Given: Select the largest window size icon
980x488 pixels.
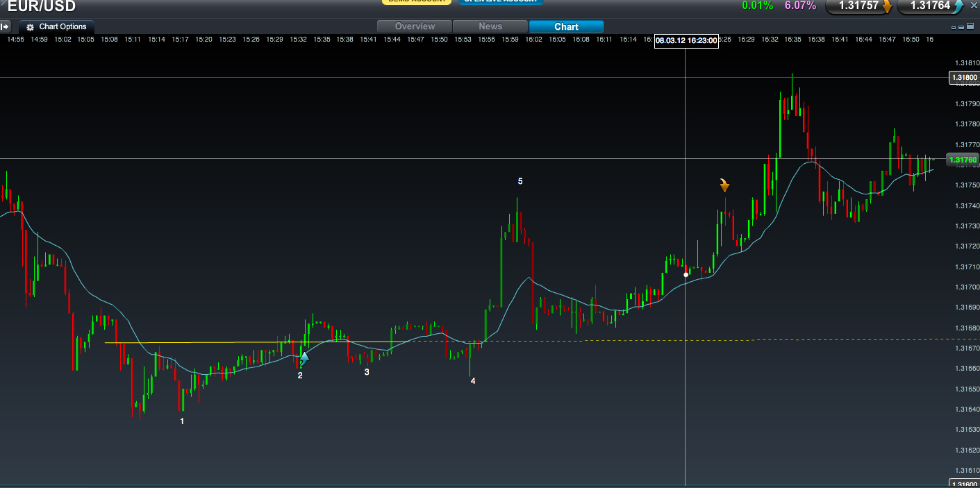Looking at the screenshot, I should [x=971, y=27].
